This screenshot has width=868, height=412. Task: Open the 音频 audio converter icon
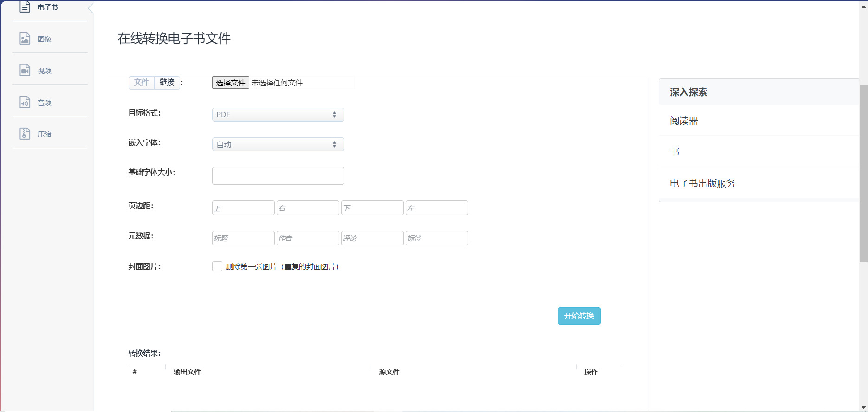(25, 102)
